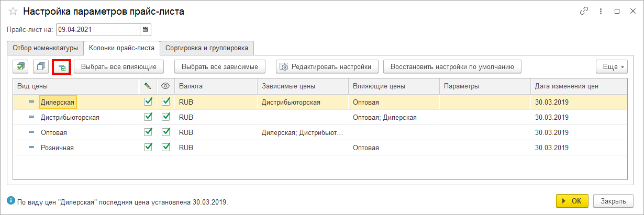Click the eye visibility column header icon
The height and width of the screenshot is (215, 644).
165,86
